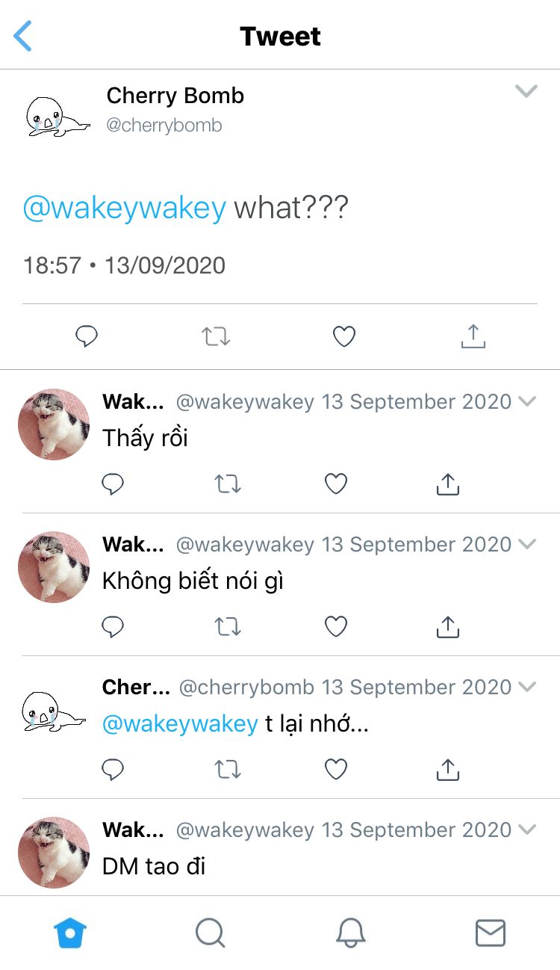Like the "Thấy rồi" reply
The width and height of the screenshot is (560, 970).
coord(336,484)
